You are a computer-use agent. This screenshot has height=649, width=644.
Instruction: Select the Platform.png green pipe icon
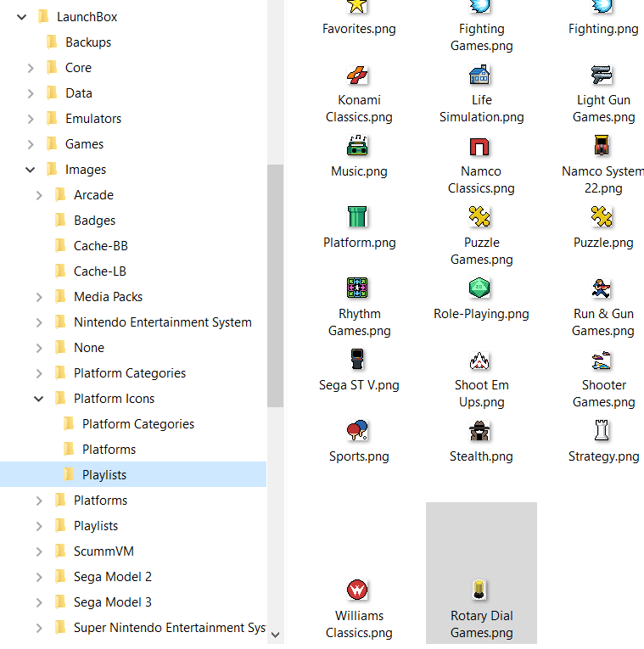click(357, 217)
